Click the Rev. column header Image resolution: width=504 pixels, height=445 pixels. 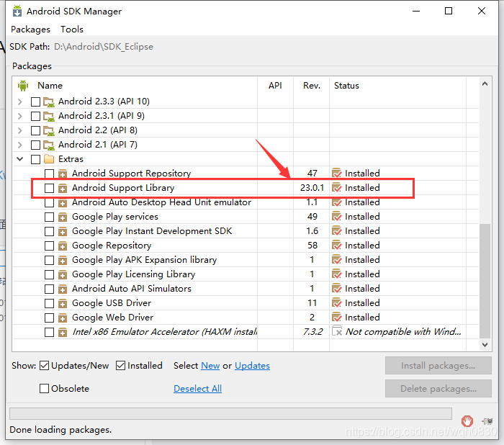point(312,86)
